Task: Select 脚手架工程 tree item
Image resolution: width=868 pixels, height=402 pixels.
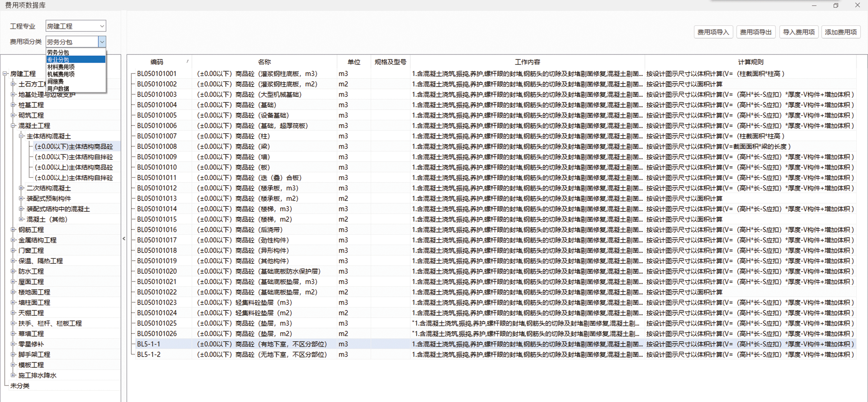Action: 34,354
